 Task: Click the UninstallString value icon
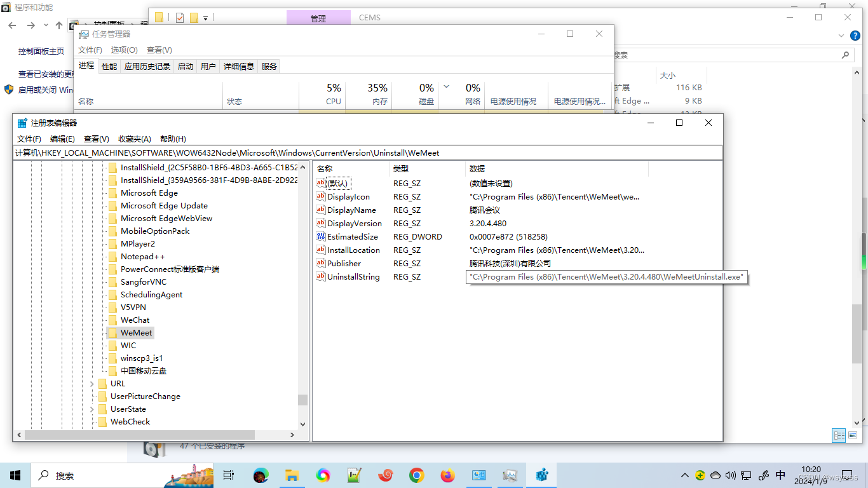click(321, 276)
